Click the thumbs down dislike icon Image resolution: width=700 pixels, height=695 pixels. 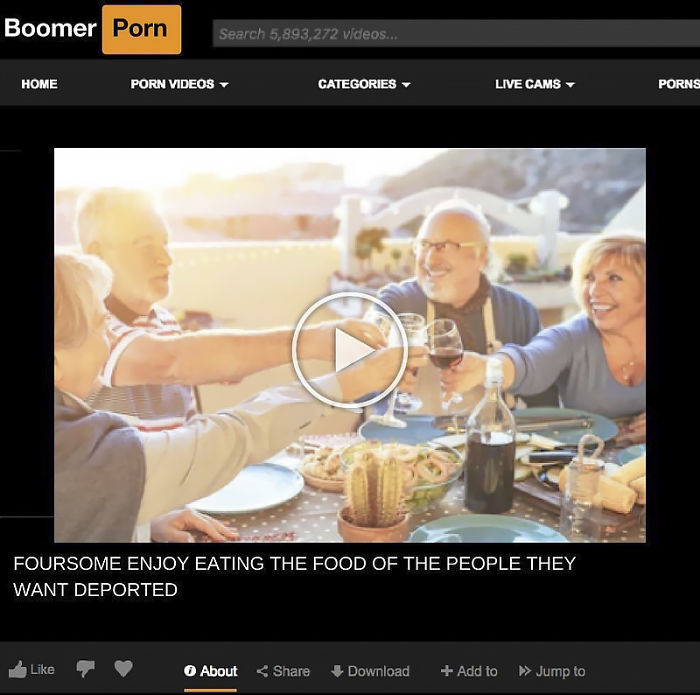tap(85, 668)
